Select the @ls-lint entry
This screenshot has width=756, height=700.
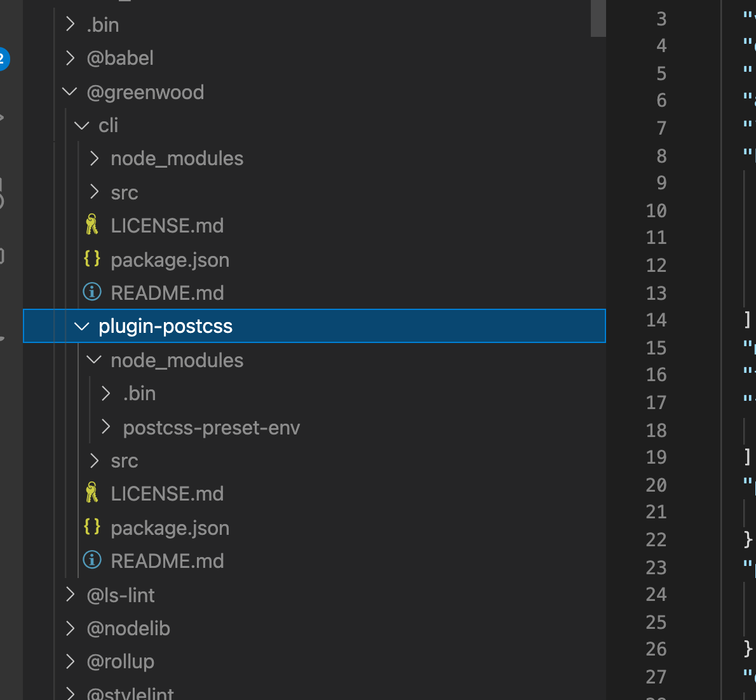(121, 595)
